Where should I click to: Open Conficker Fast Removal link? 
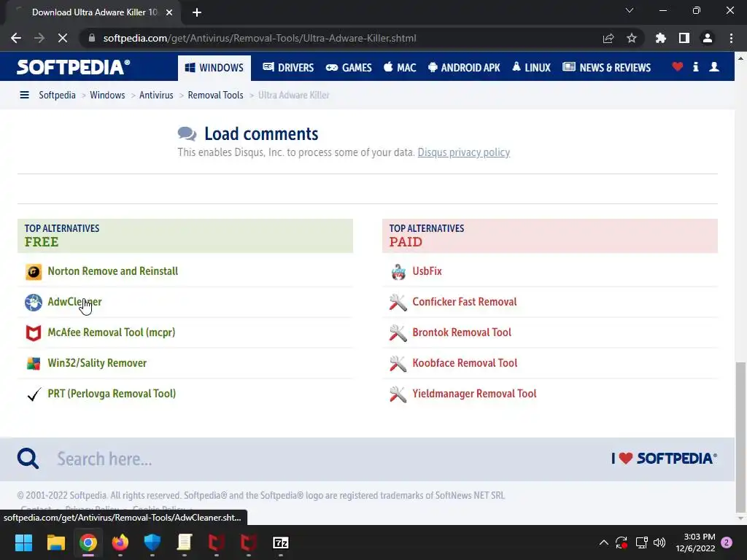click(x=465, y=302)
